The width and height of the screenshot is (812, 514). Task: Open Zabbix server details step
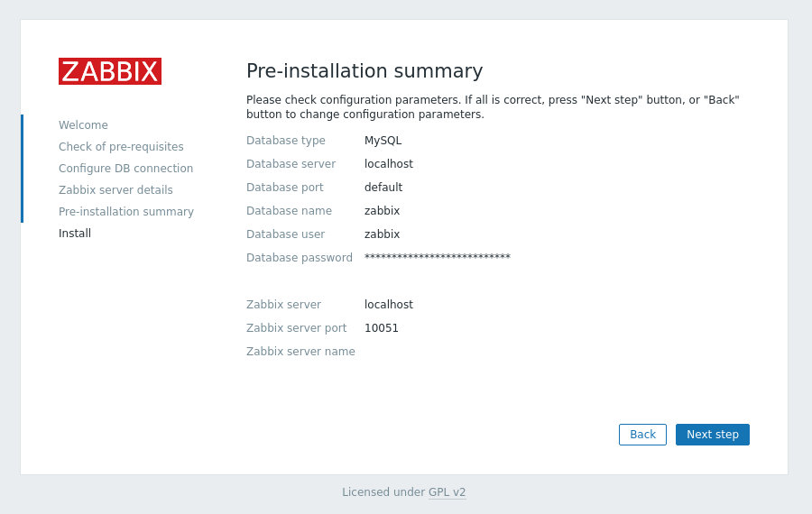115,190
